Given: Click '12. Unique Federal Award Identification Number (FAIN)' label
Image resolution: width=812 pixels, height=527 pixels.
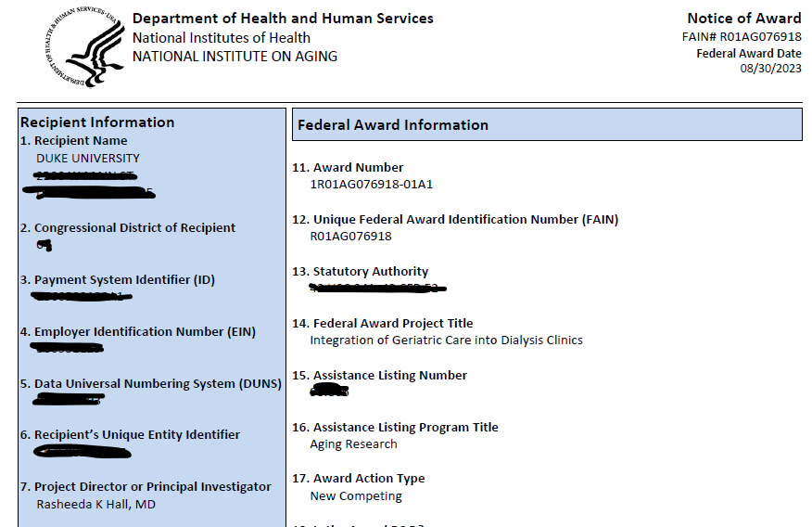Looking at the screenshot, I should point(455,220).
